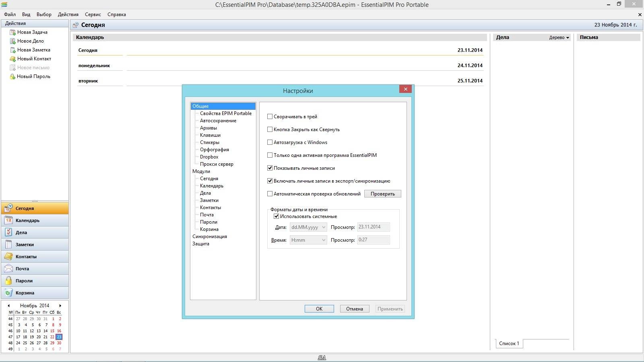Image resolution: width=644 pixels, height=362 pixels.
Task: Check Только одна активная программа EssentialPIM
Action: [270, 155]
